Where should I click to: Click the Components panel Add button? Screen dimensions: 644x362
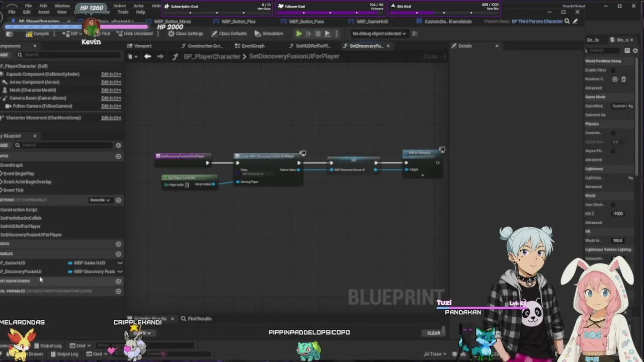coord(4,55)
